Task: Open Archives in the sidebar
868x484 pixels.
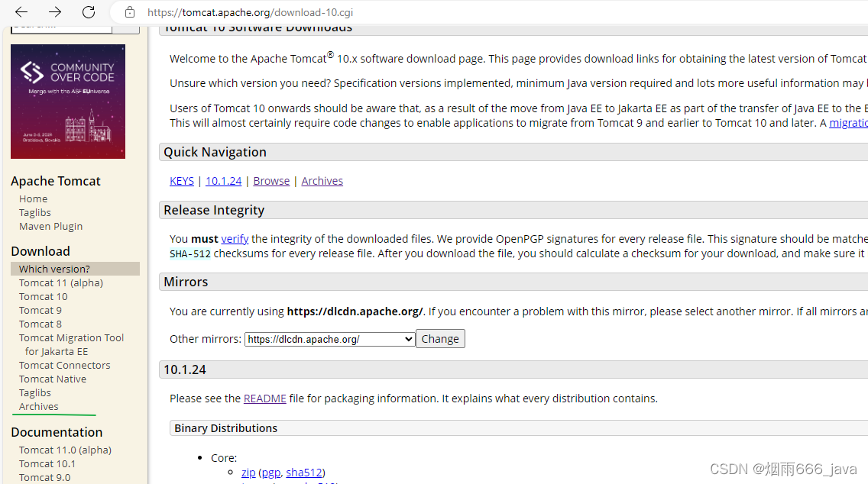Action: point(39,407)
